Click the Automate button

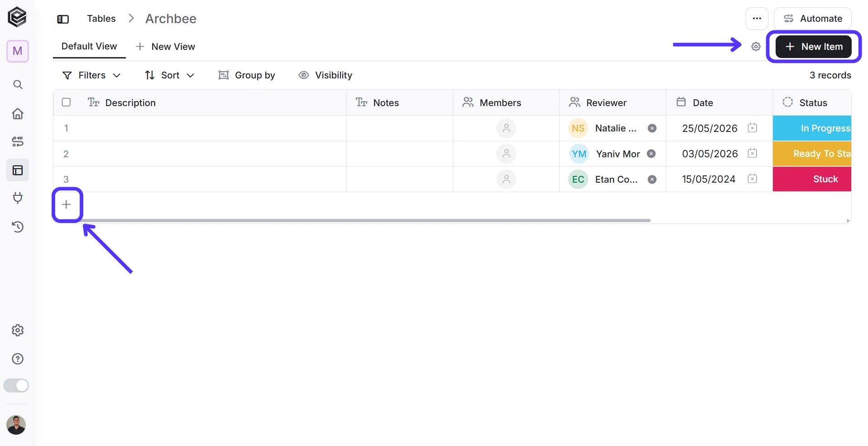coord(813,19)
